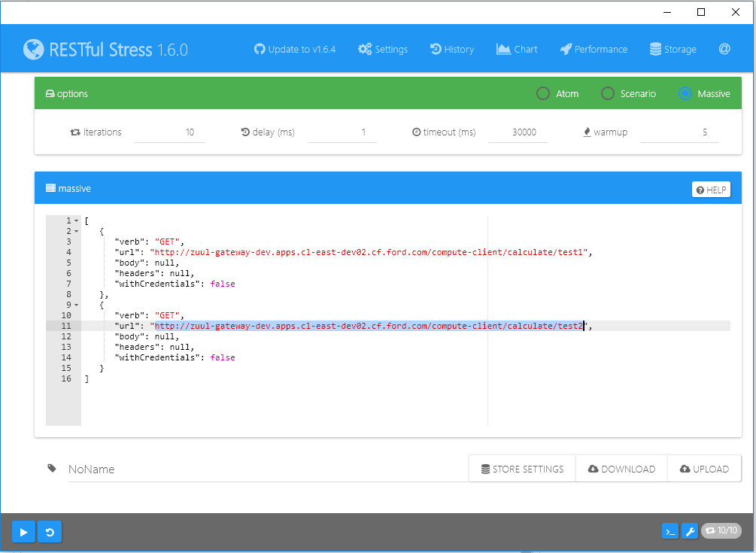This screenshot has height=553, width=756.
Task: Click the 10/10 iterations progress badge
Action: pos(721,531)
